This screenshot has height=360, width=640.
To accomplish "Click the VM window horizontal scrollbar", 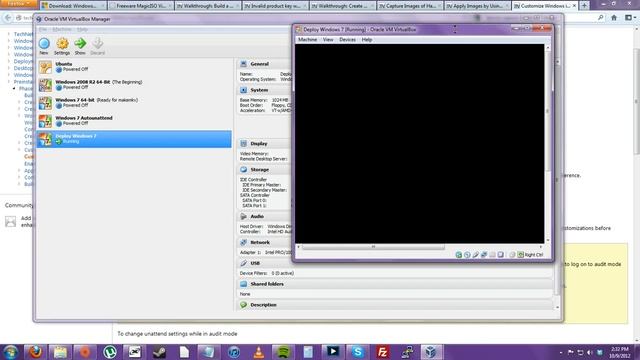I will coord(373,247).
